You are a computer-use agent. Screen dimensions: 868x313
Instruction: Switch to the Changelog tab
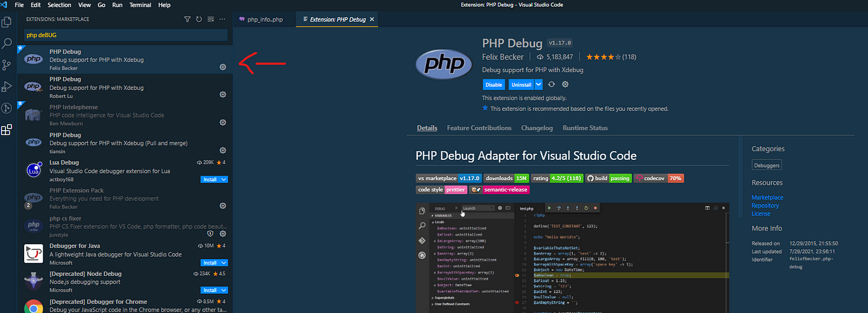537,128
